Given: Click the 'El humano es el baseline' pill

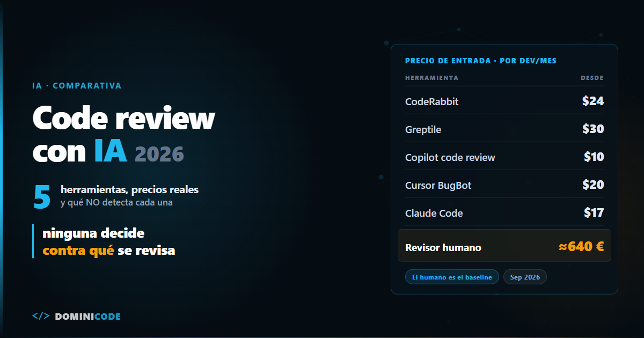Looking at the screenshot, I should pos(452,277).
